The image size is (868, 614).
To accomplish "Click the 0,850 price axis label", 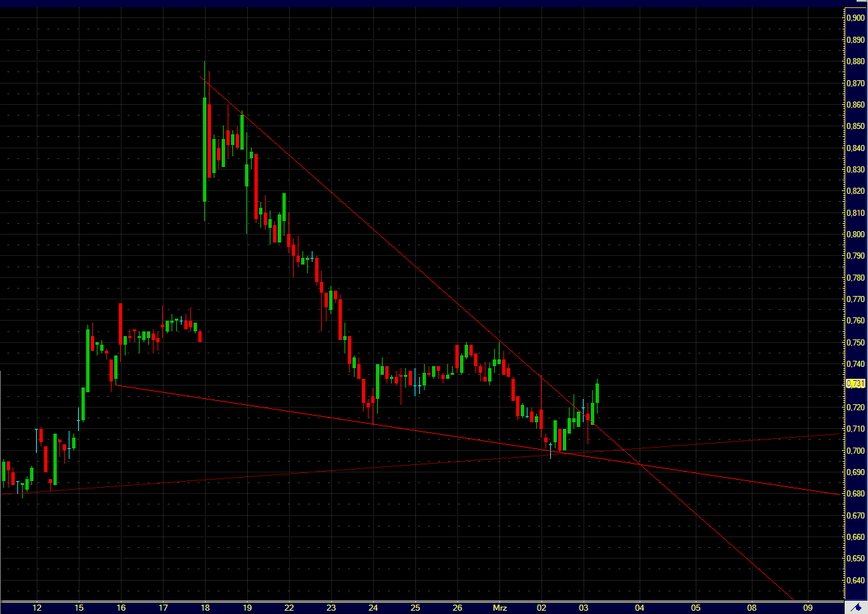I will coord(855,126).
